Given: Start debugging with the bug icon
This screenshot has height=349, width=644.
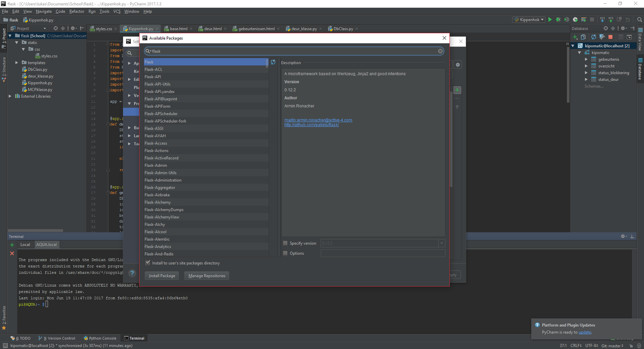Looking at the screenshot, I should (x=558, y=20).
